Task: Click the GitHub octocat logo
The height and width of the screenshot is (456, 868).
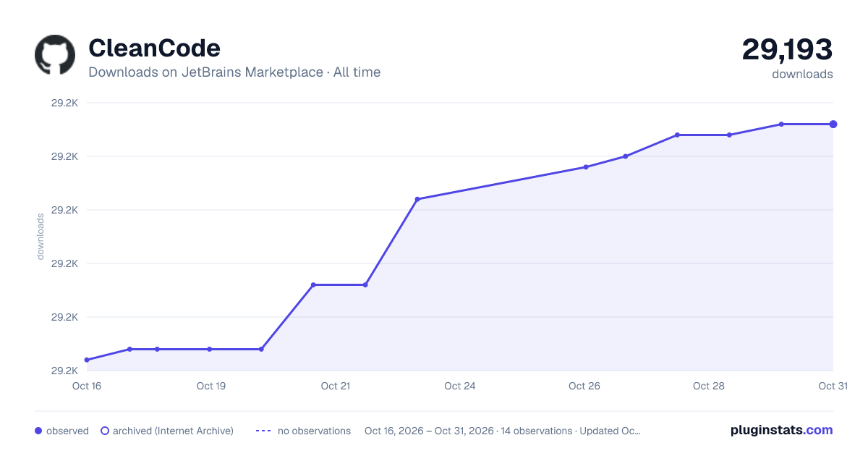Action: (55, 54)
